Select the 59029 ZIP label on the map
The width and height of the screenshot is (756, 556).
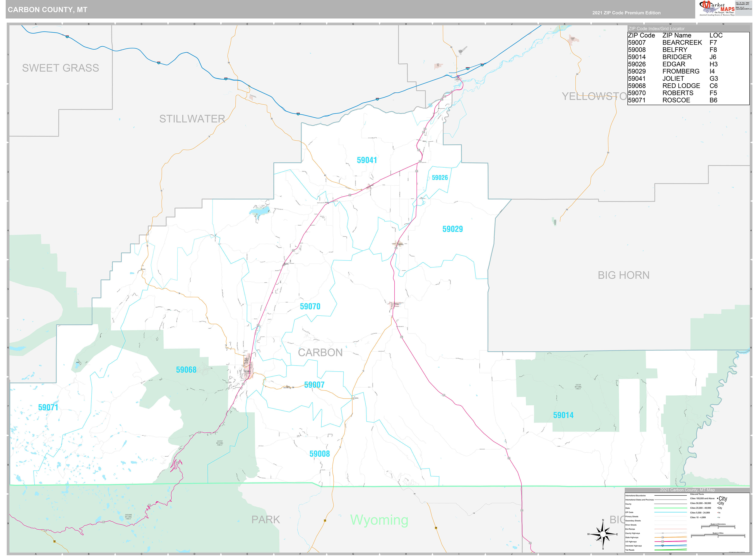453,229
